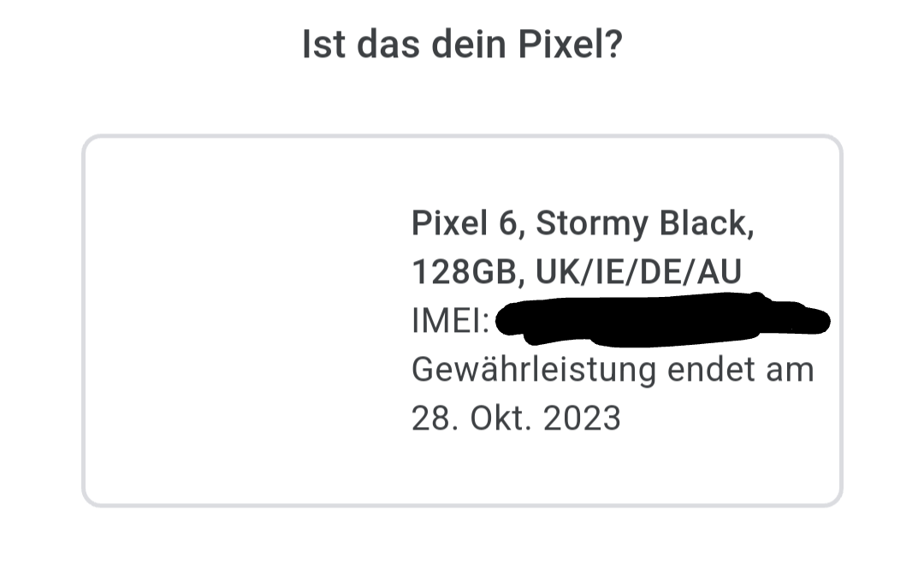Screen dimensions: 924x570
Task: Click the blacked-out IMEI number
Action: [x=663, y=319]
